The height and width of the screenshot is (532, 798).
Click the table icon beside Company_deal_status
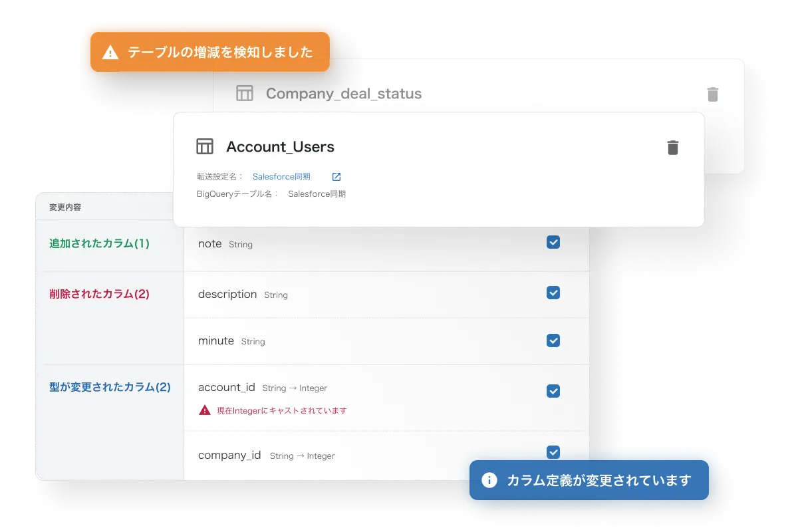pyautogui.click(x=245, y=93)
